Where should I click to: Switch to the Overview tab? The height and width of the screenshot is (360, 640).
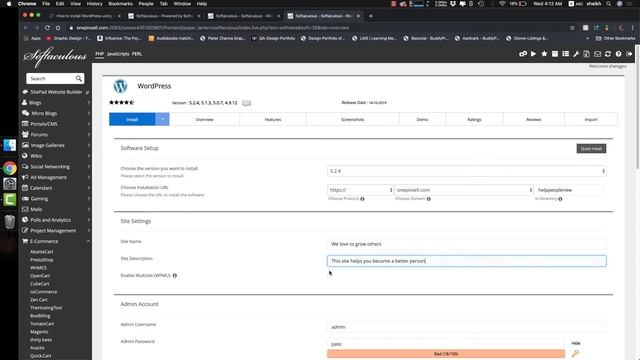204,119
